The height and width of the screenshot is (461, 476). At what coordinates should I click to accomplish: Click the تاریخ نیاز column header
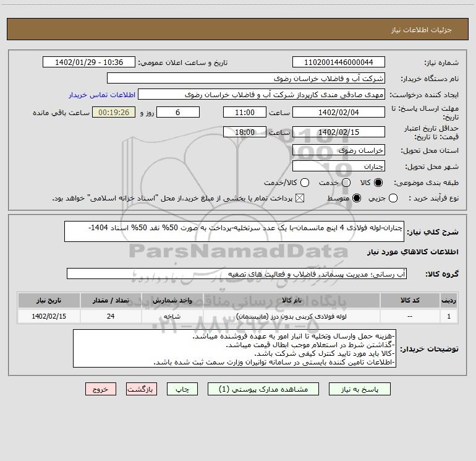pos(49,300)
